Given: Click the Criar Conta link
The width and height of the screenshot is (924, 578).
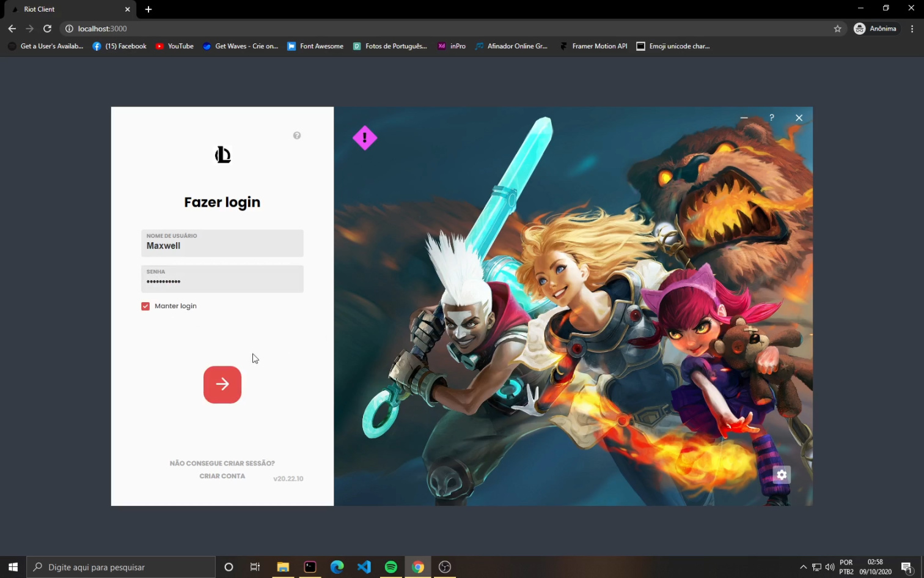Looking at the screenshot, I should coord(222,476).
